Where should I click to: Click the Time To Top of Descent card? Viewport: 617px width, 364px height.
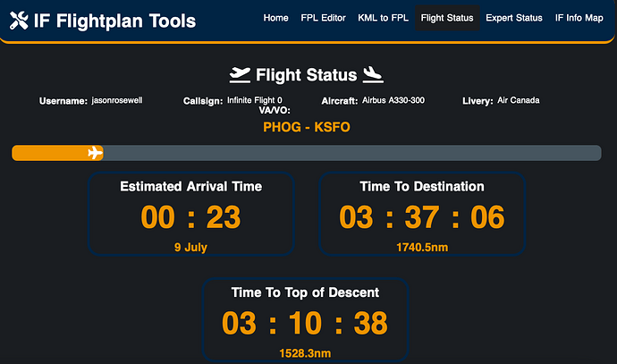click(306, 320)
